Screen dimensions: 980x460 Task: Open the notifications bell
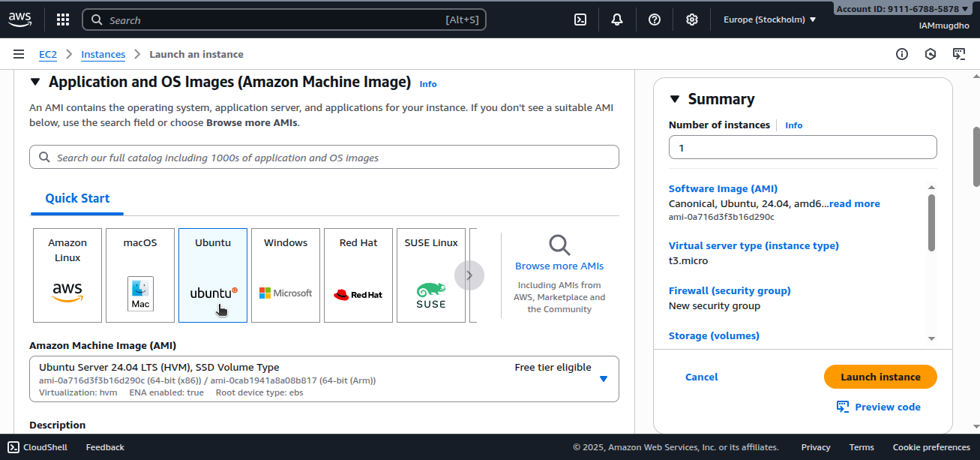tap(617, 20)
